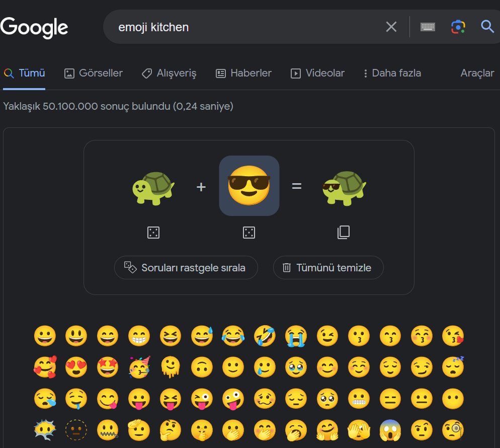The width and height of the screenshot is (500, 448).
Task: Randomize the second emoji with the dice icon below the sunglasses face
Action: [x=248, y=232]
